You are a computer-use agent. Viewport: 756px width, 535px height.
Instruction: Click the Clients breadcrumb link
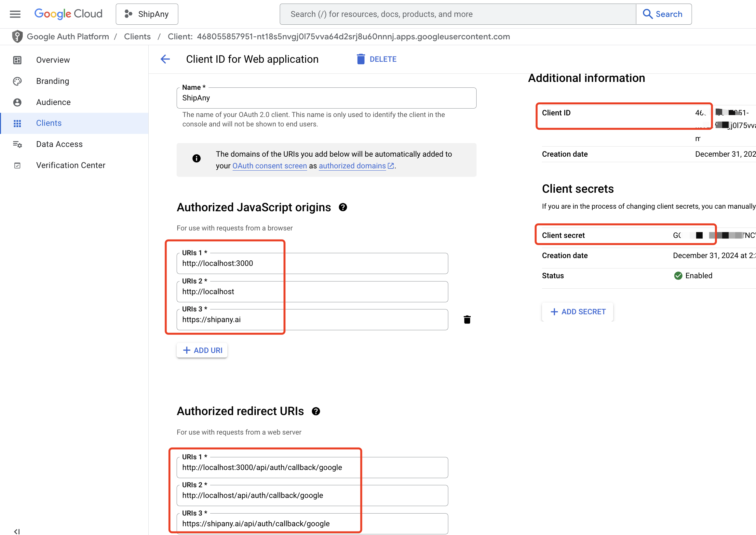137,37
